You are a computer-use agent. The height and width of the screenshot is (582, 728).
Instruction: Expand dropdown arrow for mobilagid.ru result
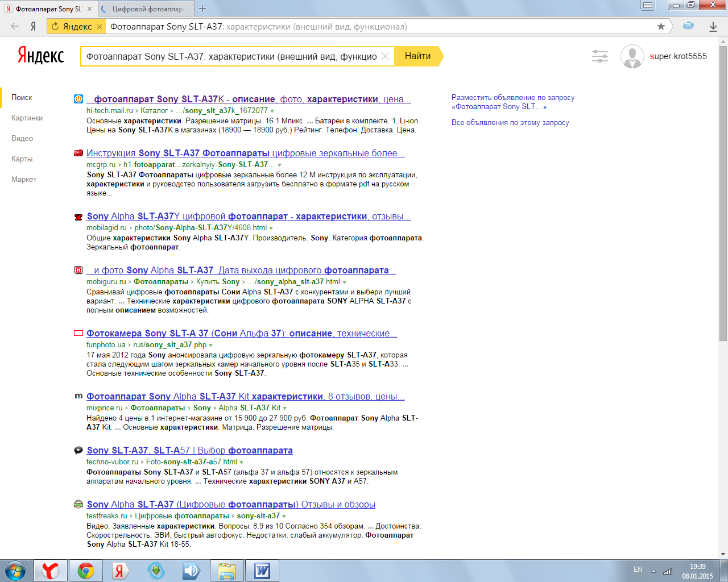click(271, 228)
